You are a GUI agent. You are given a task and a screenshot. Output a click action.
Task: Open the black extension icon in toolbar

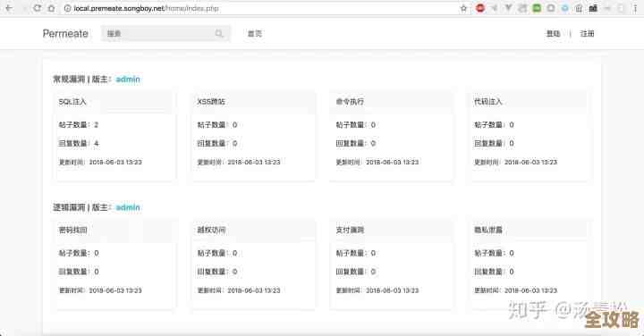coord(593,8)
